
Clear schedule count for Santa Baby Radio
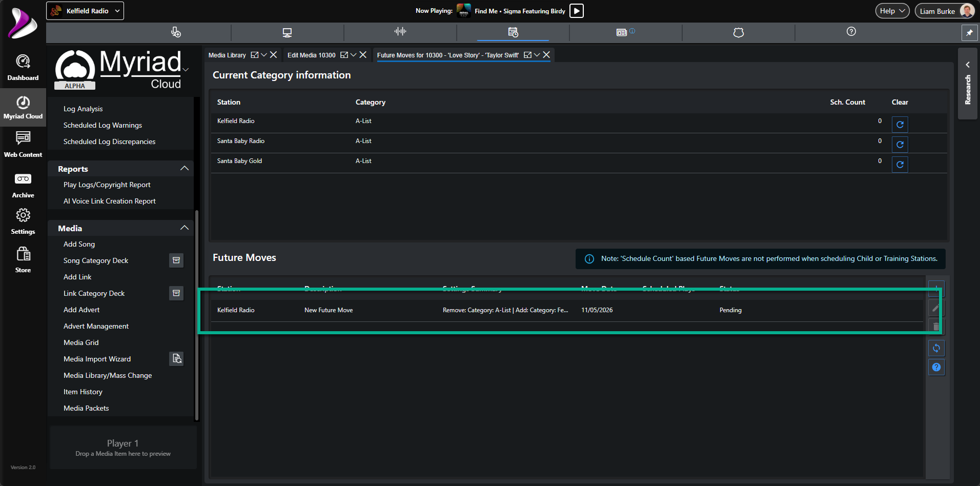click(x=900, y=145)
